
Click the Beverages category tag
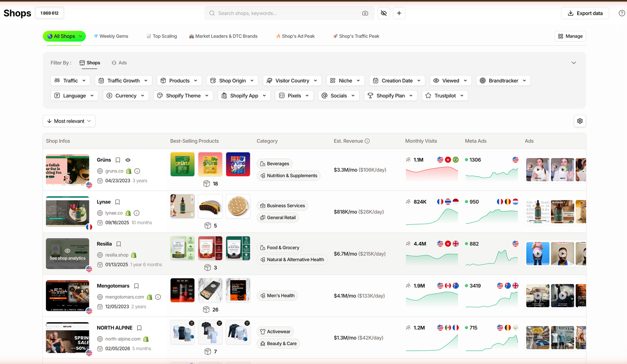point(275,164)
